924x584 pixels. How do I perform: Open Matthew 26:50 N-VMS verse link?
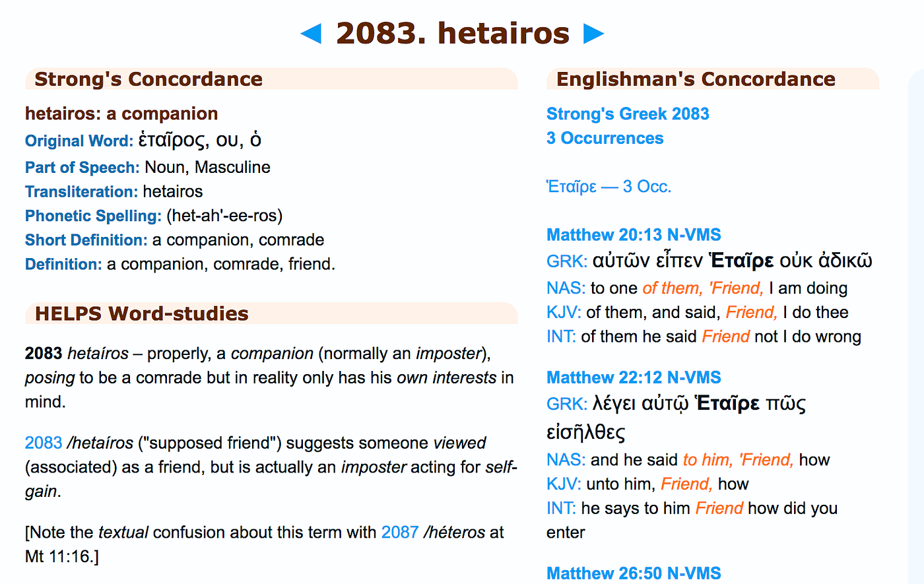point(634,573)
